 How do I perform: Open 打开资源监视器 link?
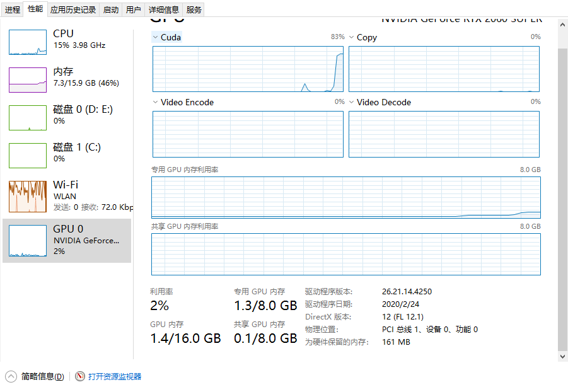113,376
